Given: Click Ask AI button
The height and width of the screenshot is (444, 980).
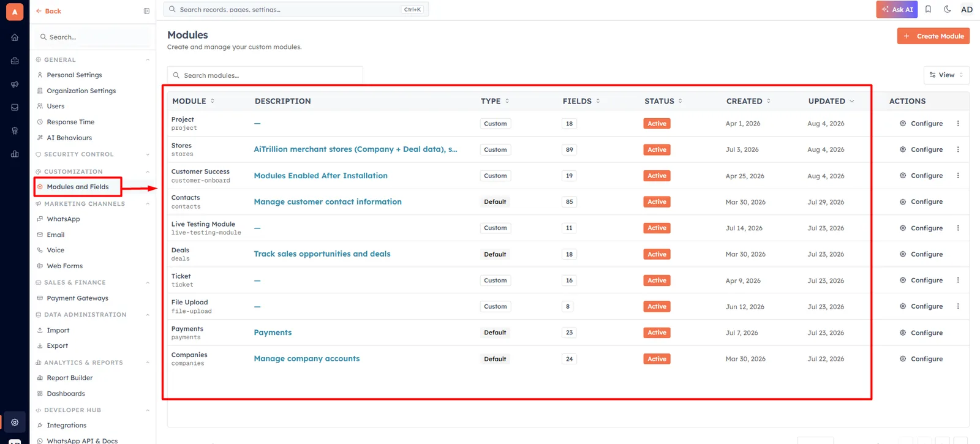Looking at the screenshot, I should click(x=897, y=9).
